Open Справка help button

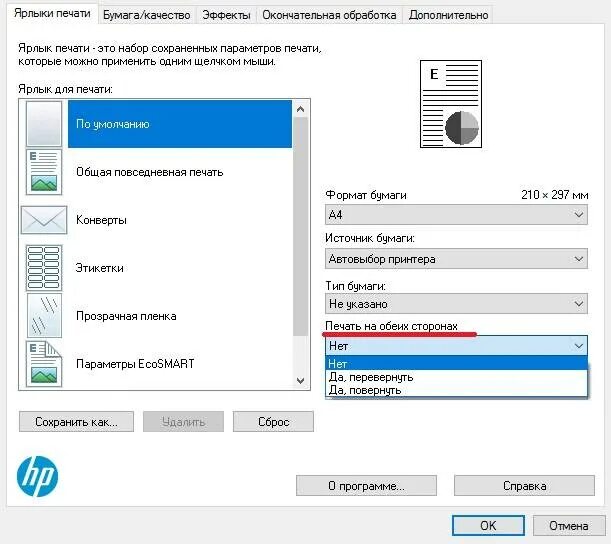point(524,486)
